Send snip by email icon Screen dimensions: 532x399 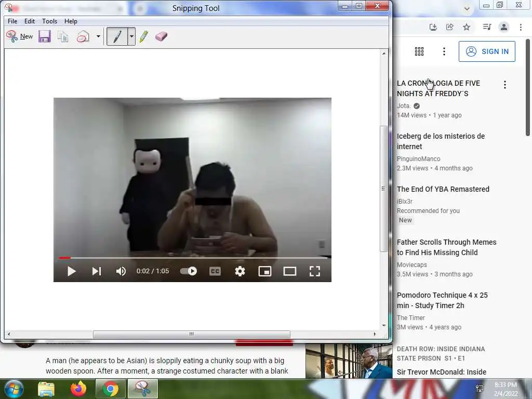click(x=83, y=36)
